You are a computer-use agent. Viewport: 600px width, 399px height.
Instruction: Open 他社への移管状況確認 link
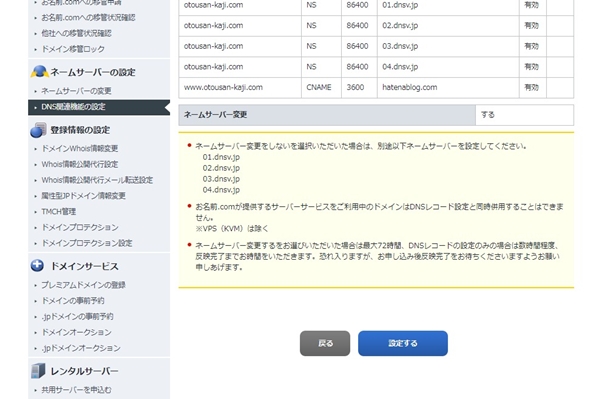point(76,33)
